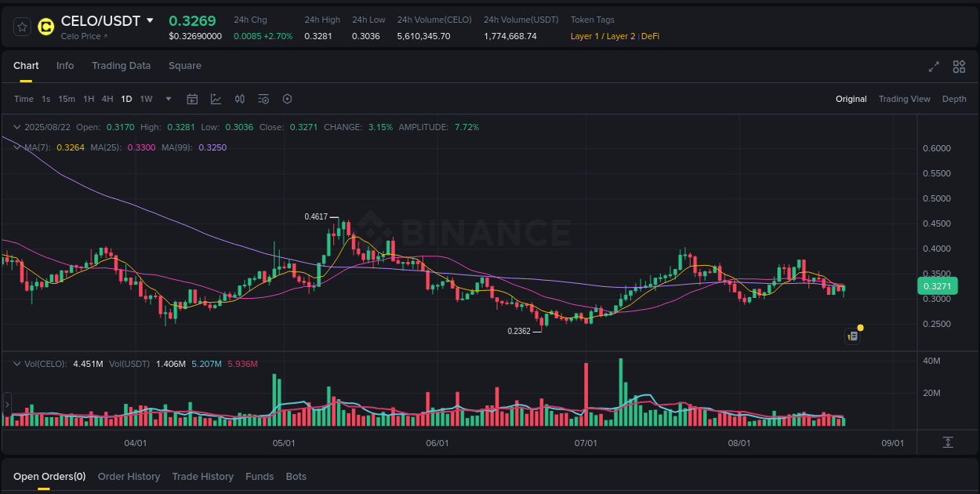The width and height of the screenshot is (980, 494).
Task: Click the chart settings gear icon
Action: 287,99
